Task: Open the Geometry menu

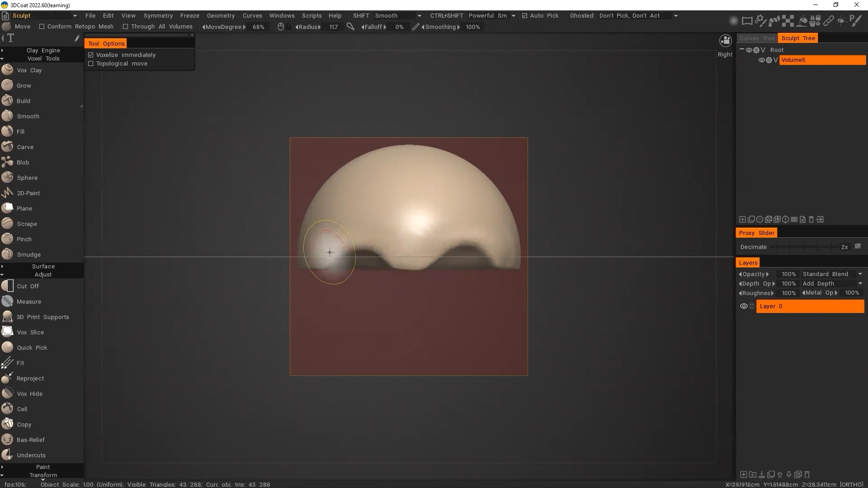Action: (221, 16)
